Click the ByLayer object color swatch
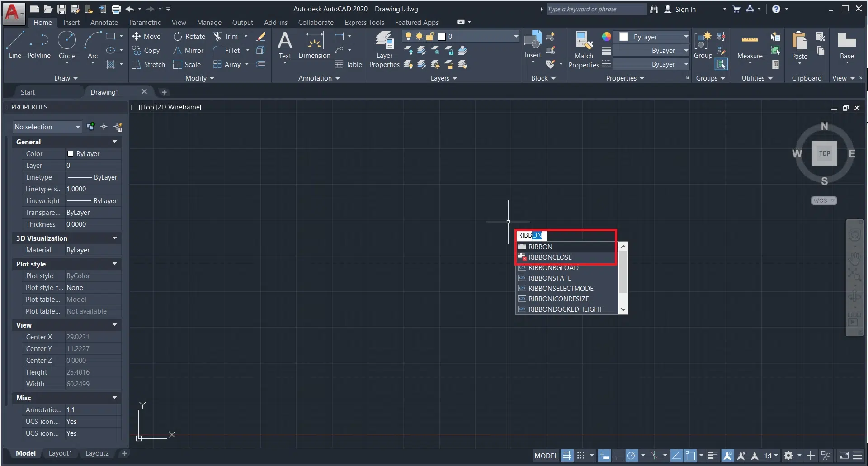Image resolution: width=868 pixels, height=466 pixels. (624, 37)
